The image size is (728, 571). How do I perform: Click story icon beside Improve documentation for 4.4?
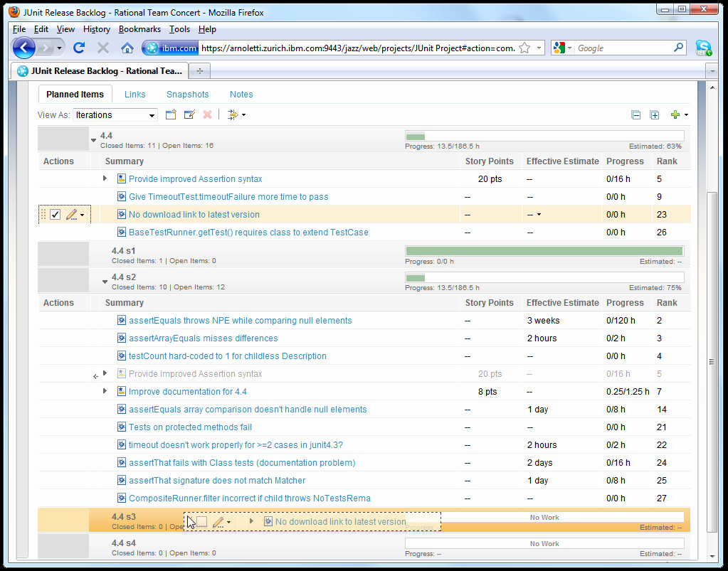tap(121, 392)
